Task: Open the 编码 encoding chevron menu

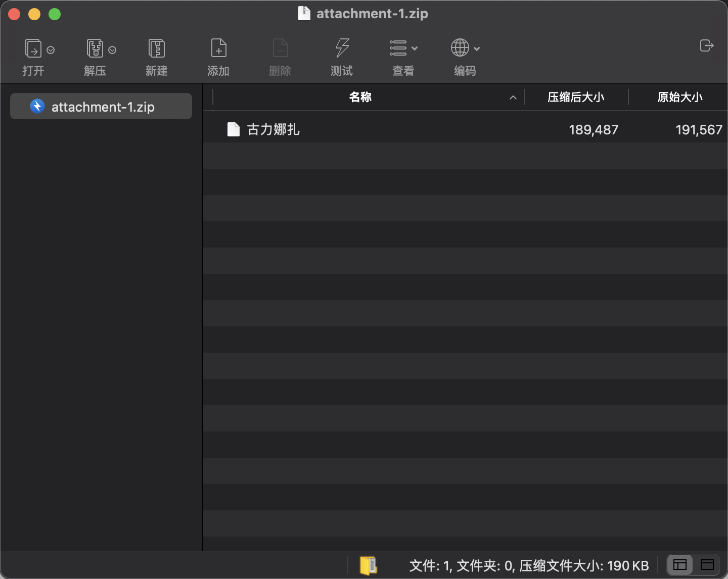Action: [477, 49]
